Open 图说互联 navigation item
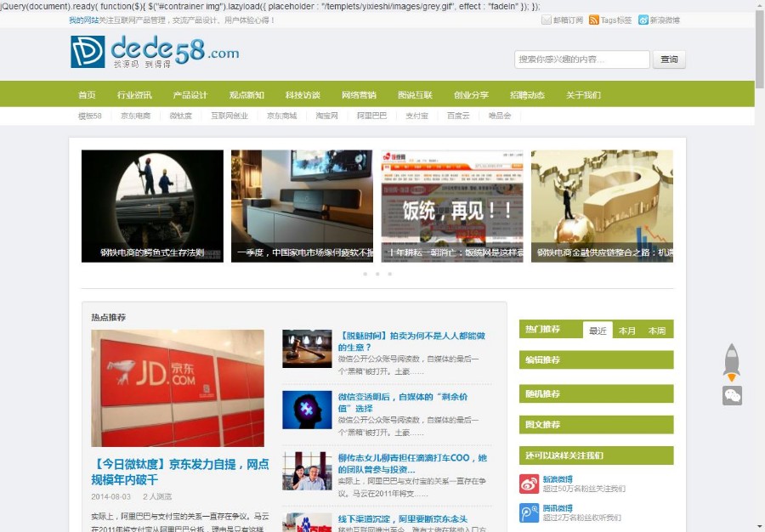The image size is (765, 532). coord(415,94)
